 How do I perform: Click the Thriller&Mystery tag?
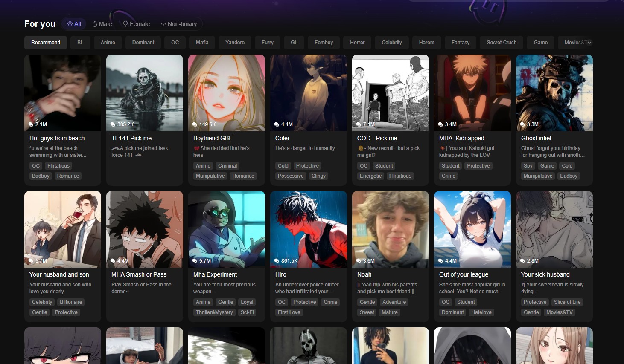point(214,312)
